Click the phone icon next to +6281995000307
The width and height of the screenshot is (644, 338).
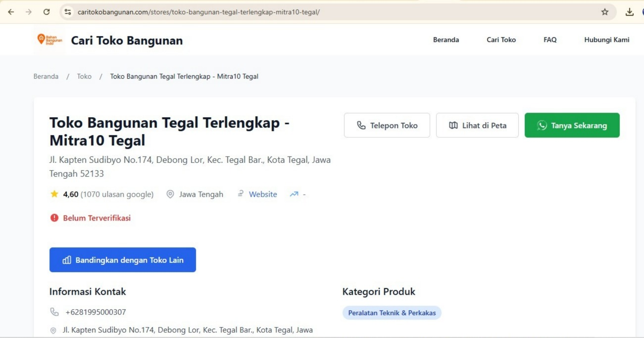click(54, 312)
